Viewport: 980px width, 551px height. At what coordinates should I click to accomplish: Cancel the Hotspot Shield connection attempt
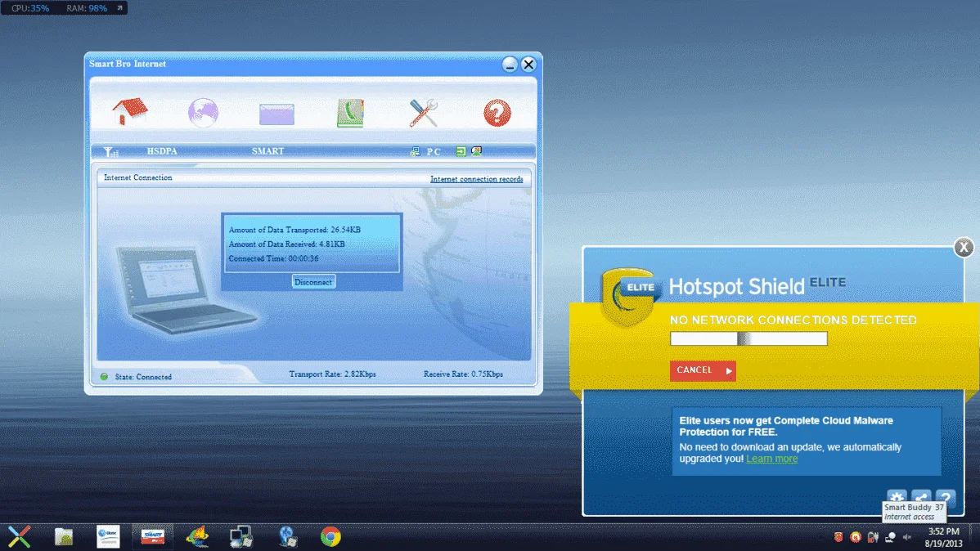[703, 370]
